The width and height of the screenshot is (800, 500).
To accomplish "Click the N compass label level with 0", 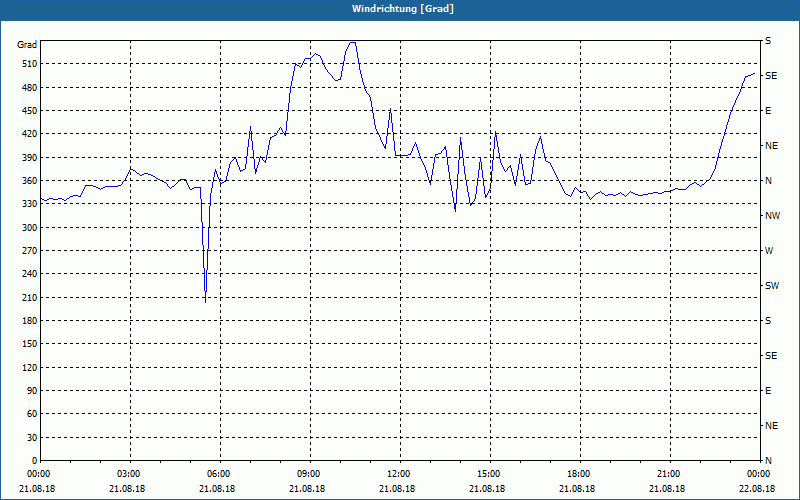I will click(768, 461).
